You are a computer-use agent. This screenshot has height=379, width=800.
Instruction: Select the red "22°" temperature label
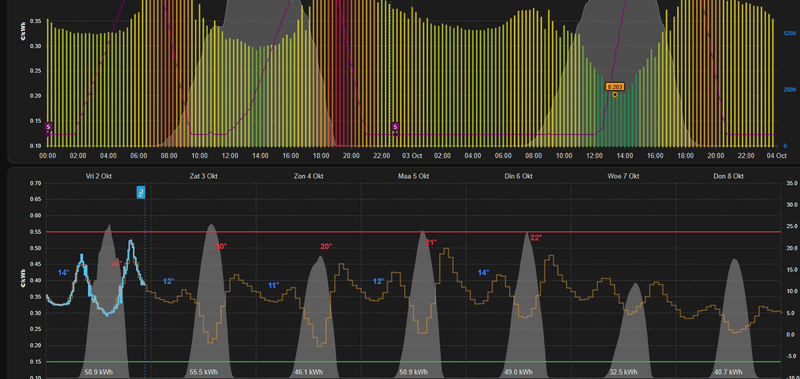[536, 238]
